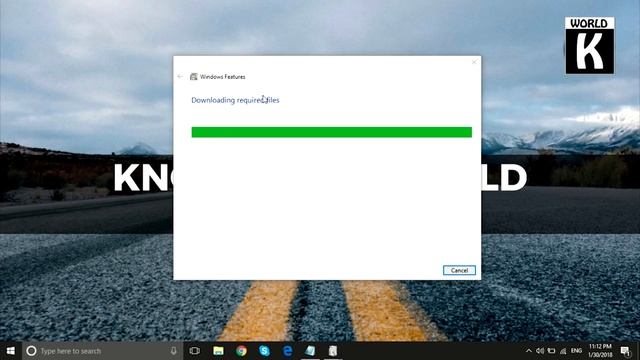This screenshot has width=640, height=360.
Task: Click the ENG language indicator
Action: click(576, 351)
